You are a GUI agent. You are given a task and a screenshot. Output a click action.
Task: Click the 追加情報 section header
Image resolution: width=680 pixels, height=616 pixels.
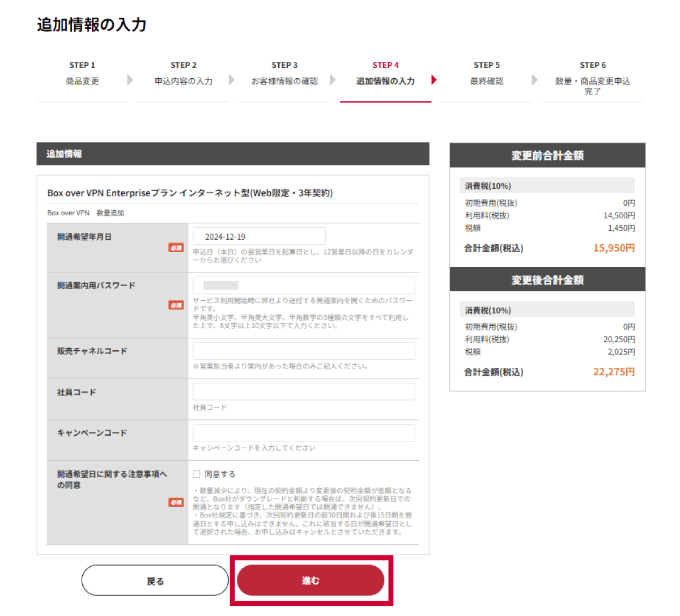[x=233, y=154]
